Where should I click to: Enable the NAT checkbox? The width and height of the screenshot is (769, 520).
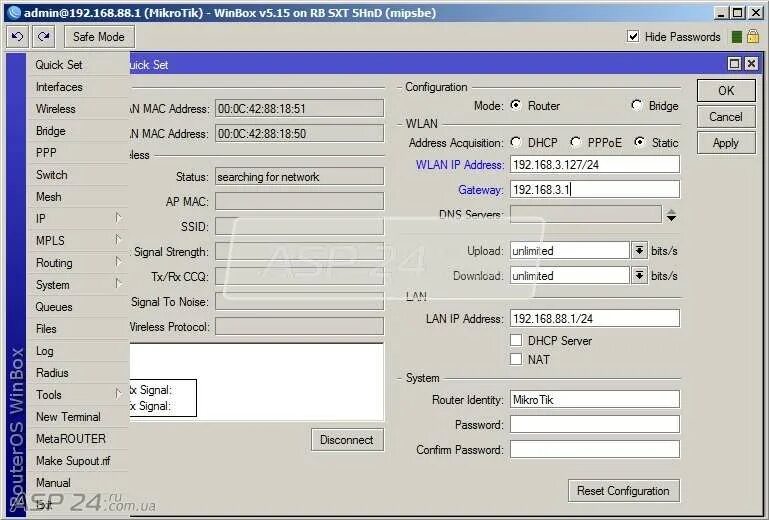(516, 359)
